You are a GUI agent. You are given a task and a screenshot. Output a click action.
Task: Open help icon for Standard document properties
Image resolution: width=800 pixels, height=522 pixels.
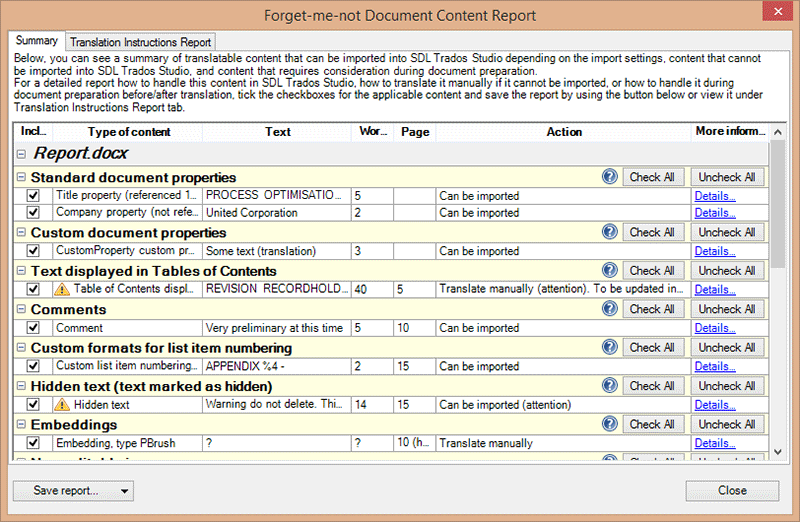point(610,177)
